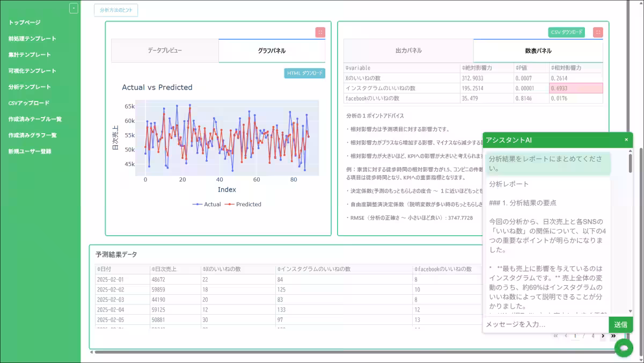Click the round green chat bubble icon

624,347
